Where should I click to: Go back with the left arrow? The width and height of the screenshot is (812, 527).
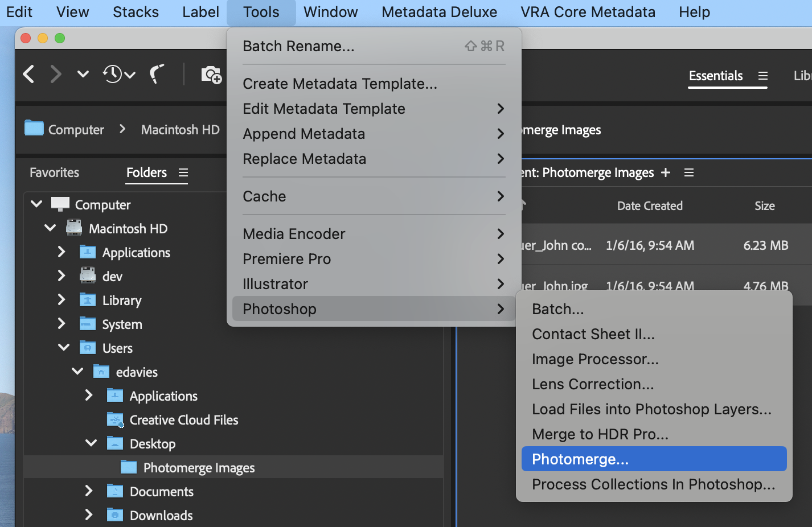[29, 74]
